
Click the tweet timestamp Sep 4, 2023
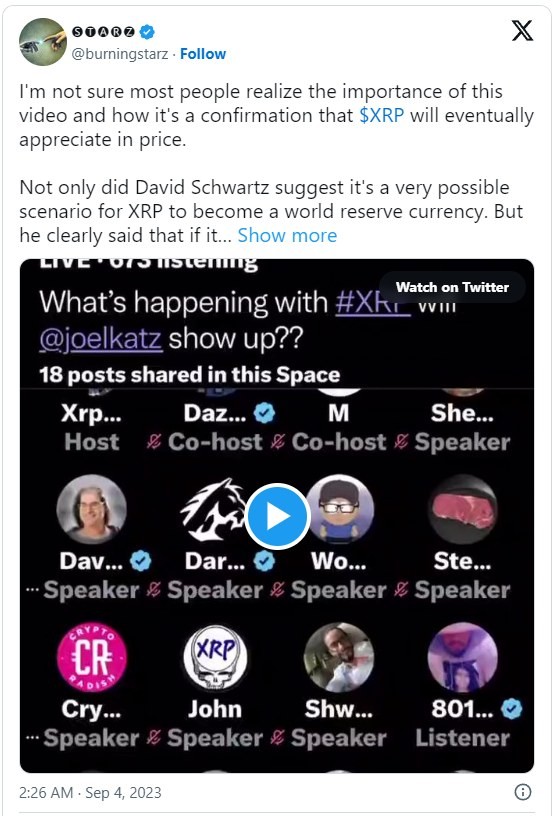(90, 793)
